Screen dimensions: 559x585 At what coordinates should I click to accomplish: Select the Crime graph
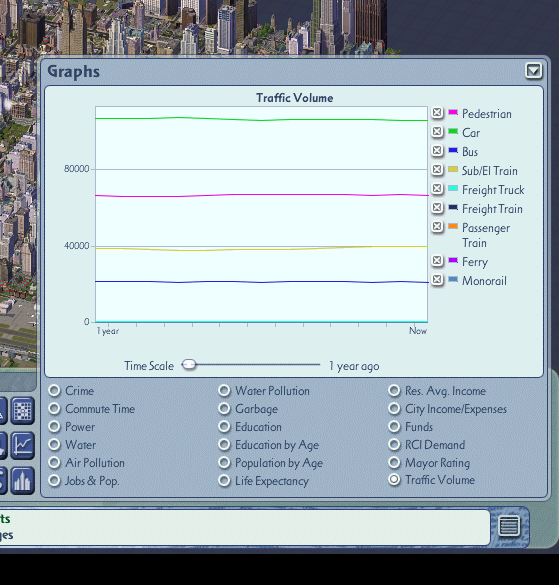[x=54, y=391]
